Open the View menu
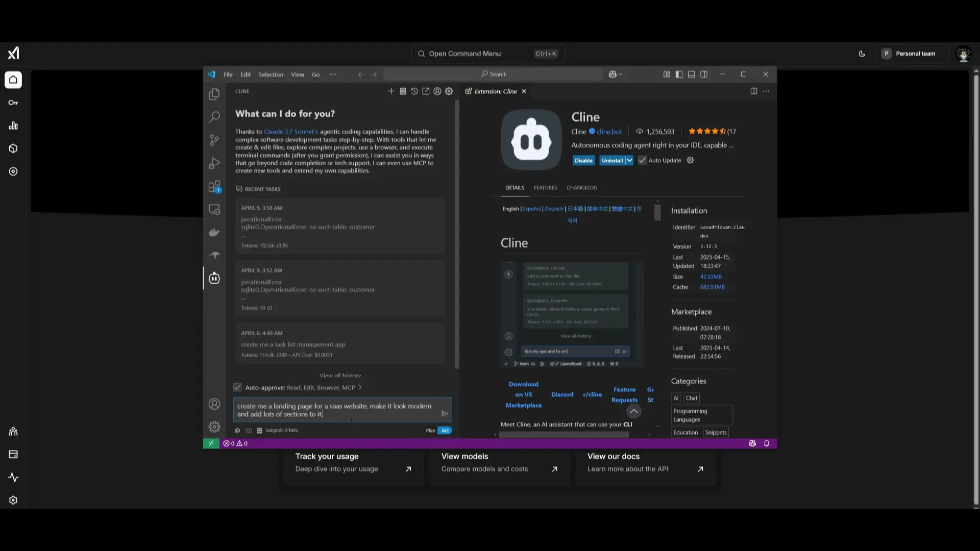 click(x=298, y=74)
